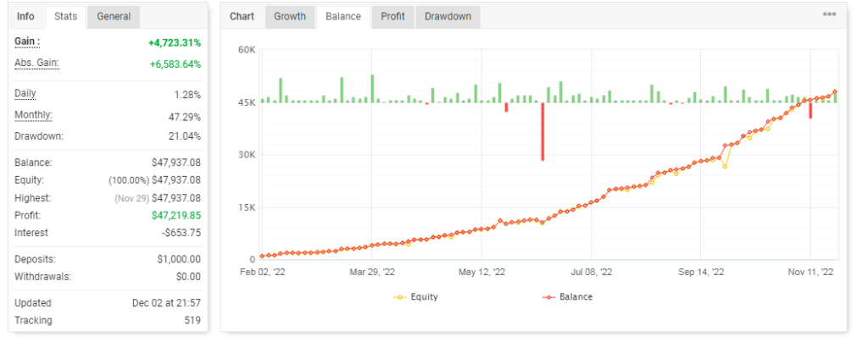
Task: Click the May 12, '22 axis label
Action: 481,273
